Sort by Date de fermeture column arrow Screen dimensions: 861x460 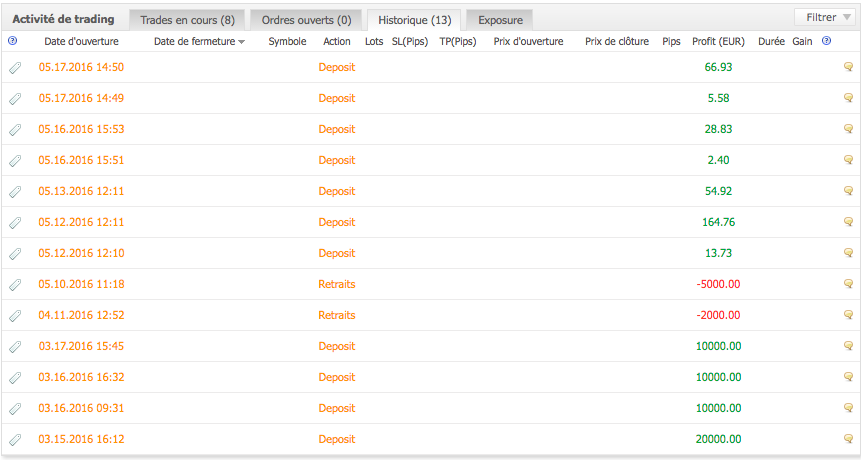pyautogui.click(x=241, y=42)
